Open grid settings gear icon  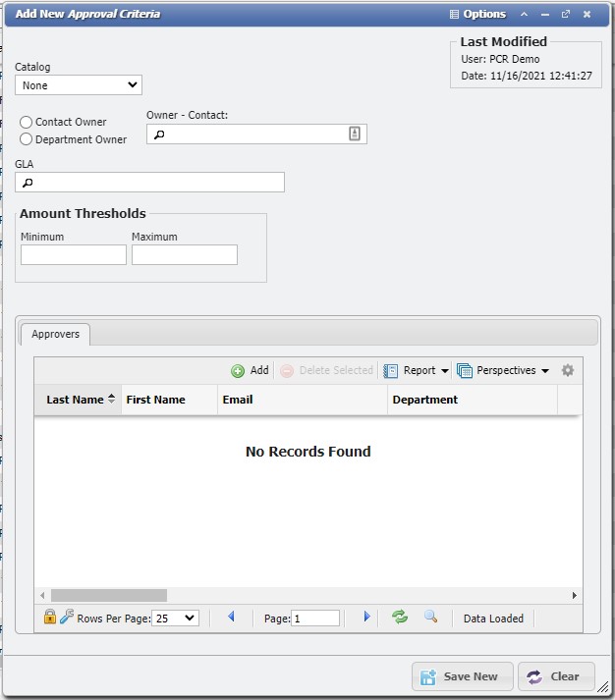[x=568, y=370]
